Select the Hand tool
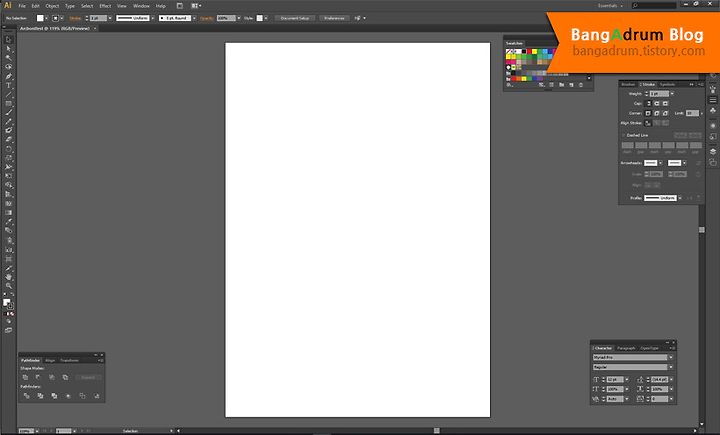 click(x=8, y=277)
